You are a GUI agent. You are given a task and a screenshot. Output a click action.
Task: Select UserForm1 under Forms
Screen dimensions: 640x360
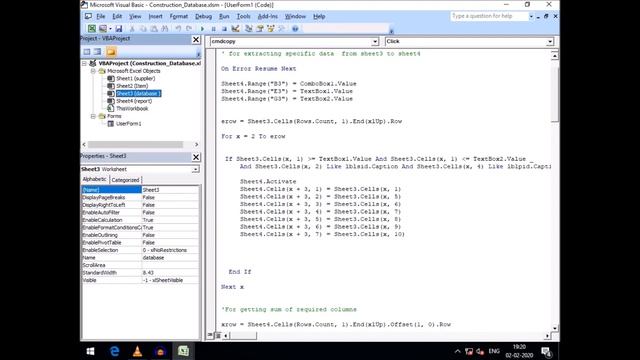[x=129, y=124]
